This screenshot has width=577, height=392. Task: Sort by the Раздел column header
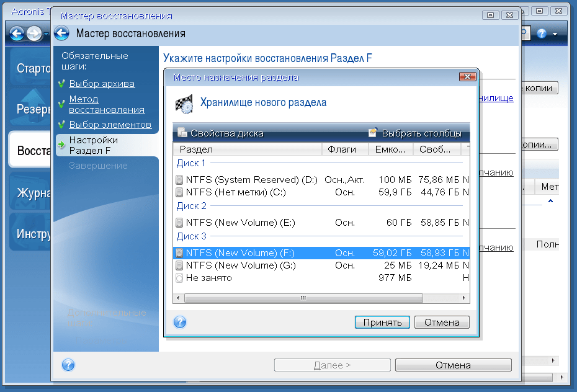pos(248,149)
